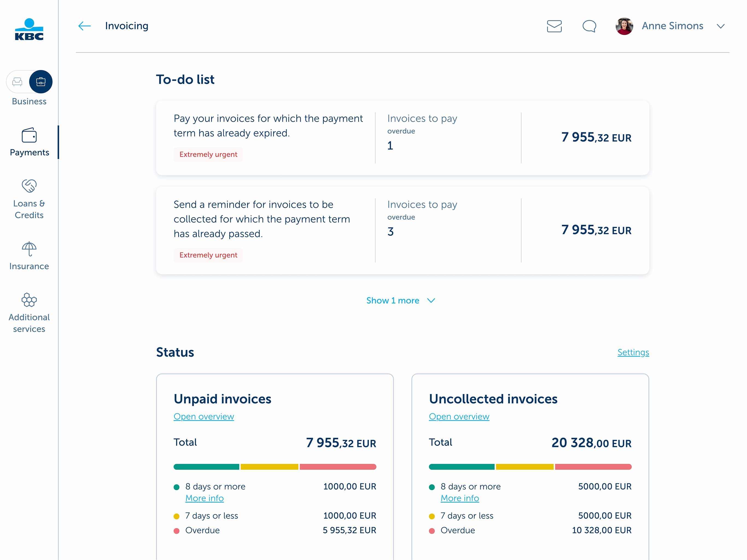The image size is (747, 560).
Task: Click overdue count 1 on pay invoices card
Action: 390,145
